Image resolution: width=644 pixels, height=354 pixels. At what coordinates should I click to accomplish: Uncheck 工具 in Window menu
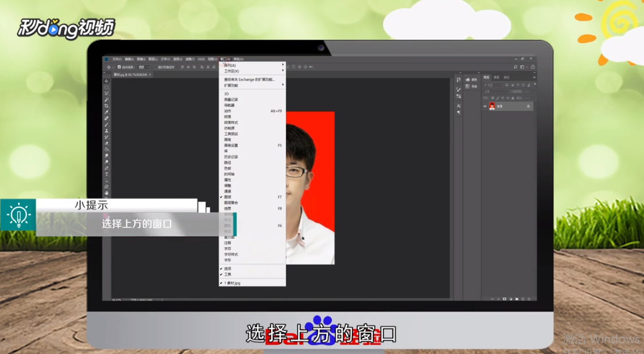pyautogui.click(x=252, y=274)
